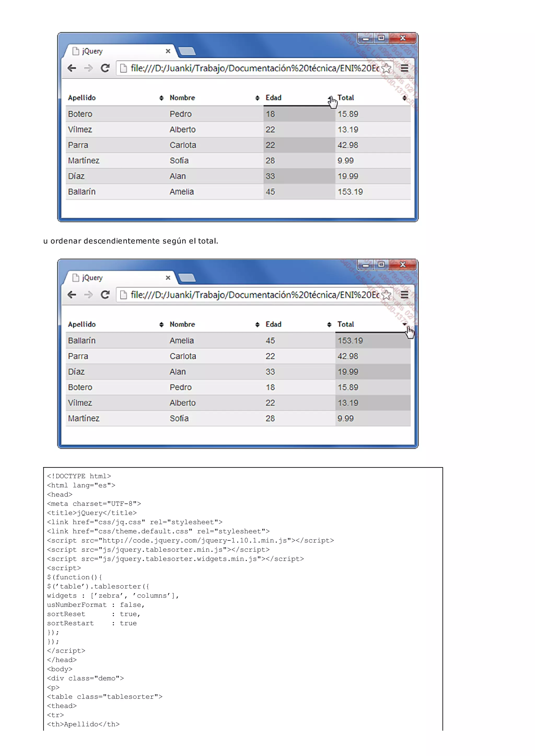Minimize the lower browser window
Image resolution: width=535 pixels, height=756 pixels.
[x=366, y=265]
